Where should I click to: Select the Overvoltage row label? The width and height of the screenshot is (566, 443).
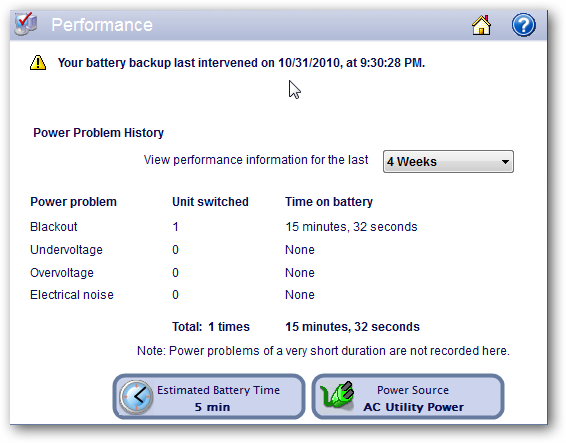[62, 273]
